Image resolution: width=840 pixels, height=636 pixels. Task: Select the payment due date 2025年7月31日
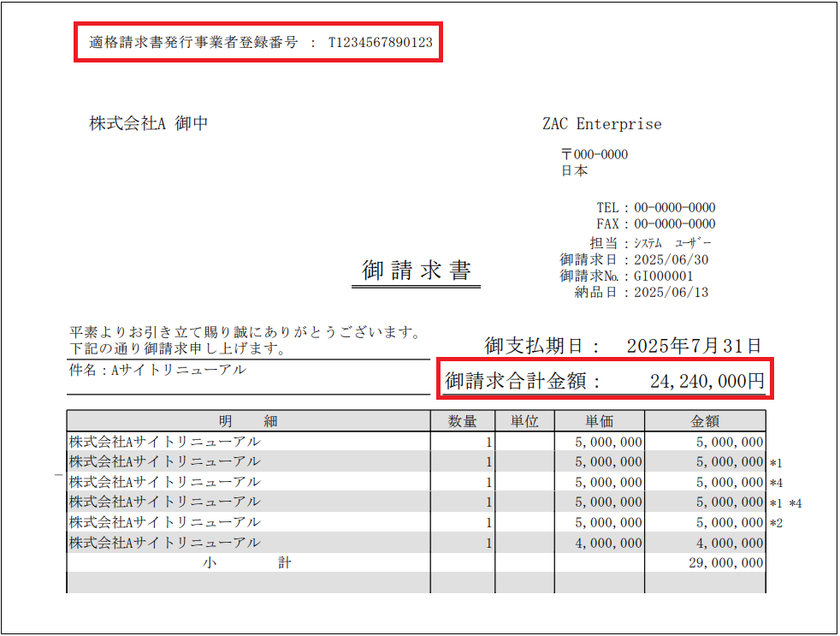tap(693, 346)
